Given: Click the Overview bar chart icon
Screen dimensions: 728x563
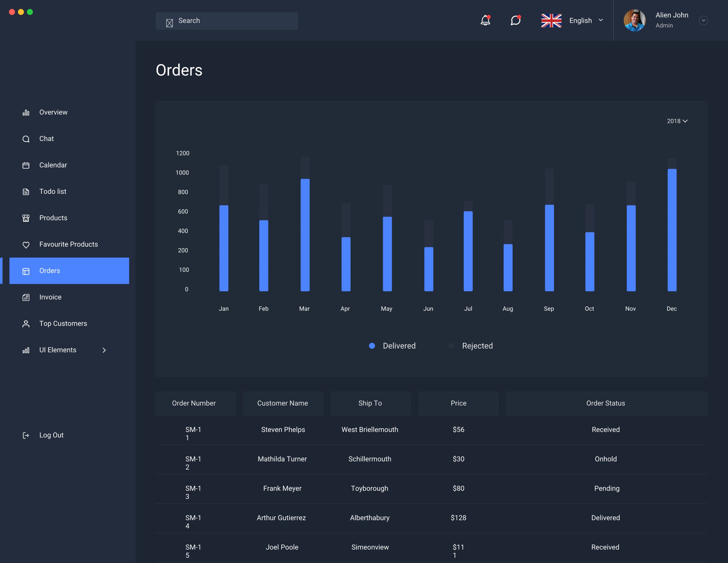Looking at the screenshot, I should tap(26, 113).
